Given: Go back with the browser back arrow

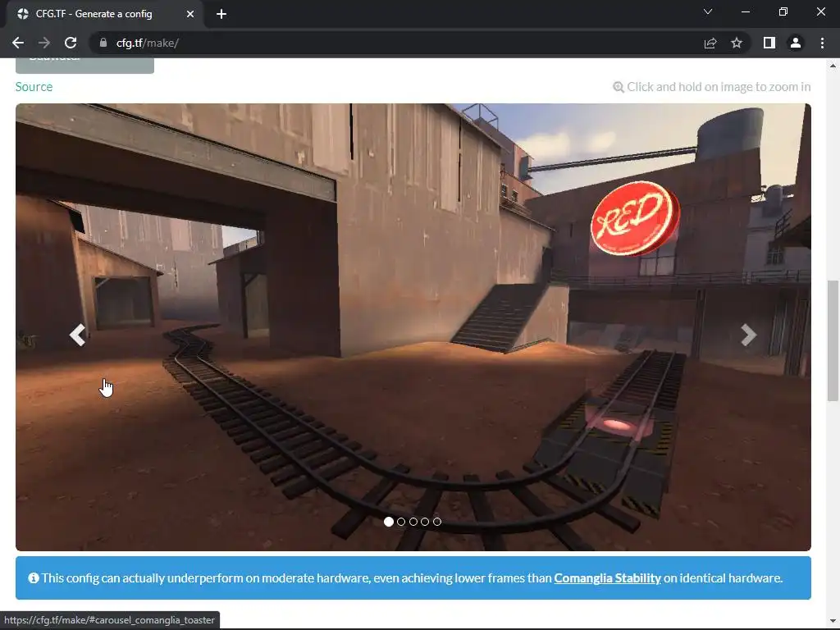Looking at the screenshot, I should (x=18, y=43).
